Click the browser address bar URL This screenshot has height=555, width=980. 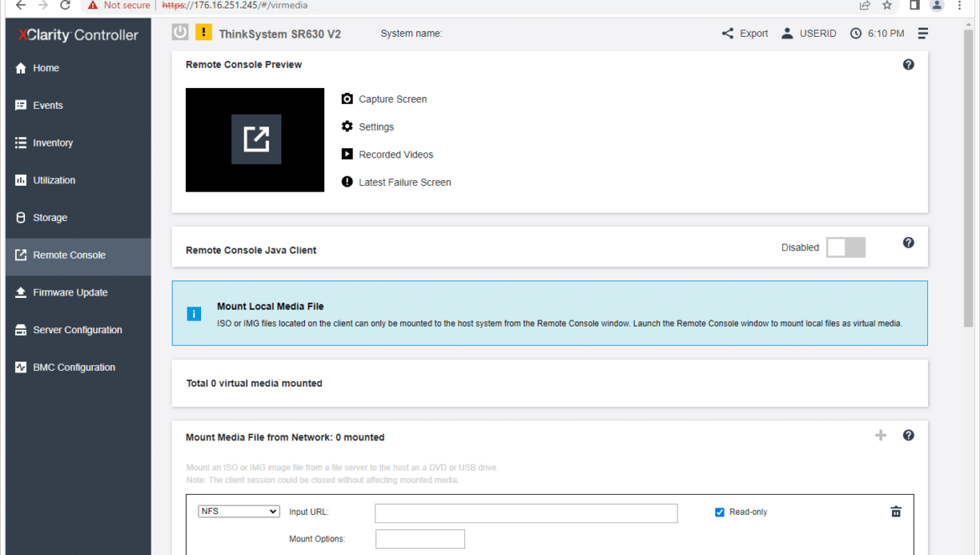coord(235,5)
